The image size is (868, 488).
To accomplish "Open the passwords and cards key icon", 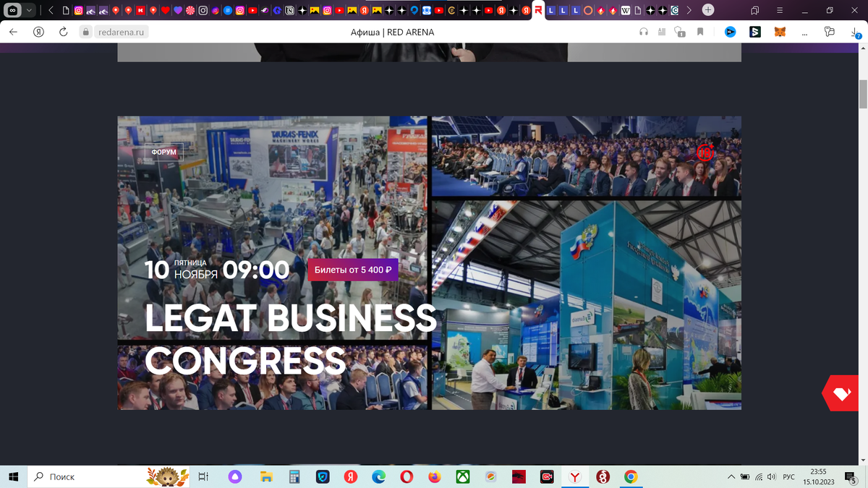I will pos(830,32).
